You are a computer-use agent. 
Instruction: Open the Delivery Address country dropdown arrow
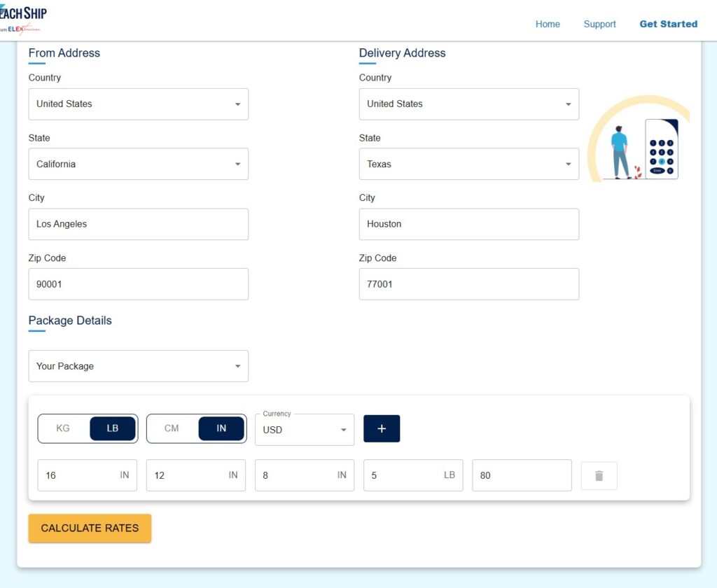[x=569, y=104]
